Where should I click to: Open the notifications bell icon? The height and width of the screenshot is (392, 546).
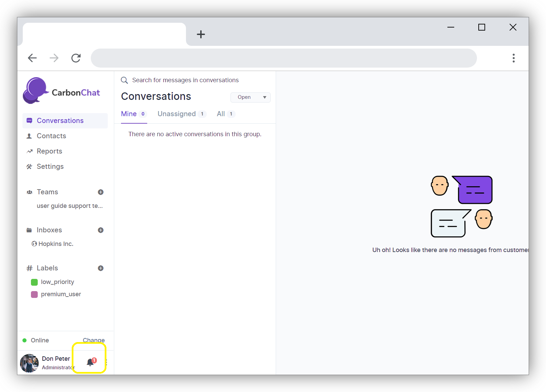click(90, 362)
